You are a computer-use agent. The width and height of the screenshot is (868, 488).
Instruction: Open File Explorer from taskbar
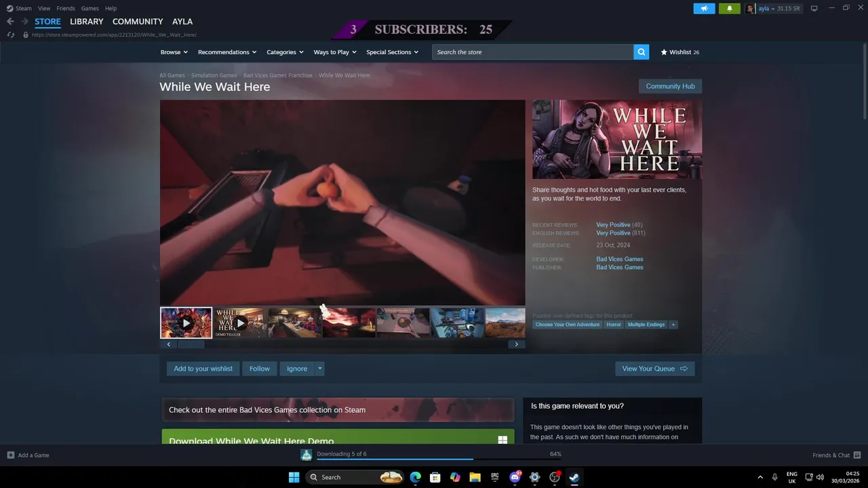click(475, 477)
